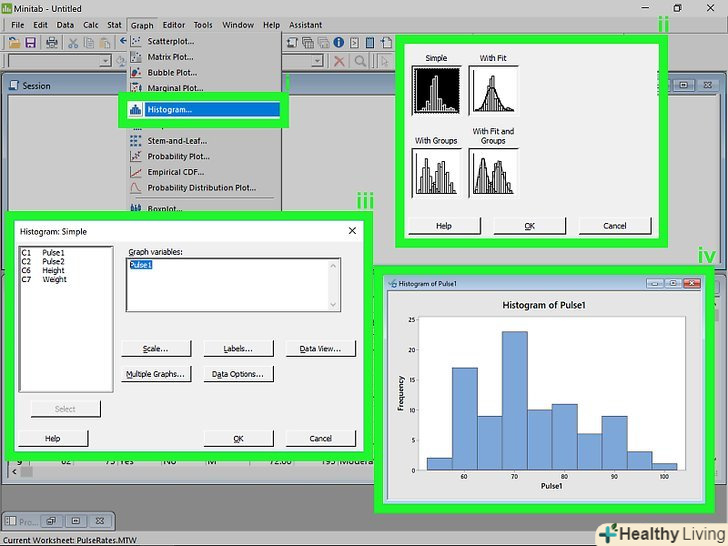
Task: Click the Print icon in toolbar
Action: coord(52,43)
